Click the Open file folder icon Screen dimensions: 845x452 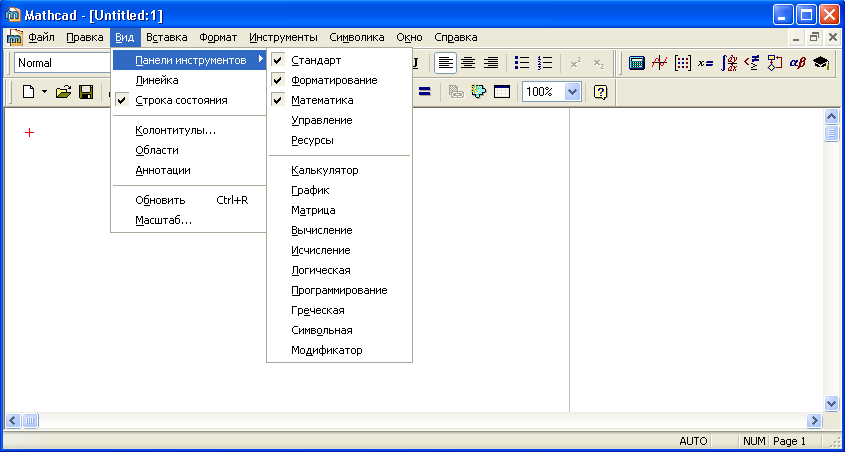(x=64, y=92)
